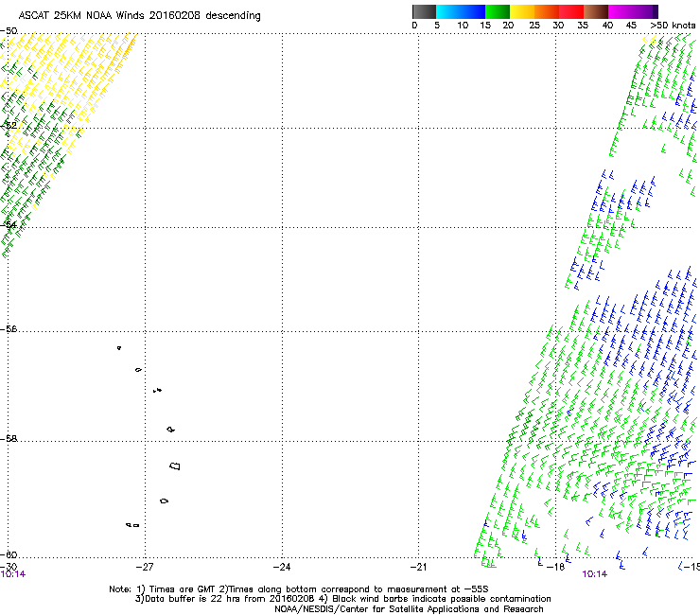
Task: Click the NOAA/NESDIS Center credit line
Action: pyautogui.click(x=409, y=609)
